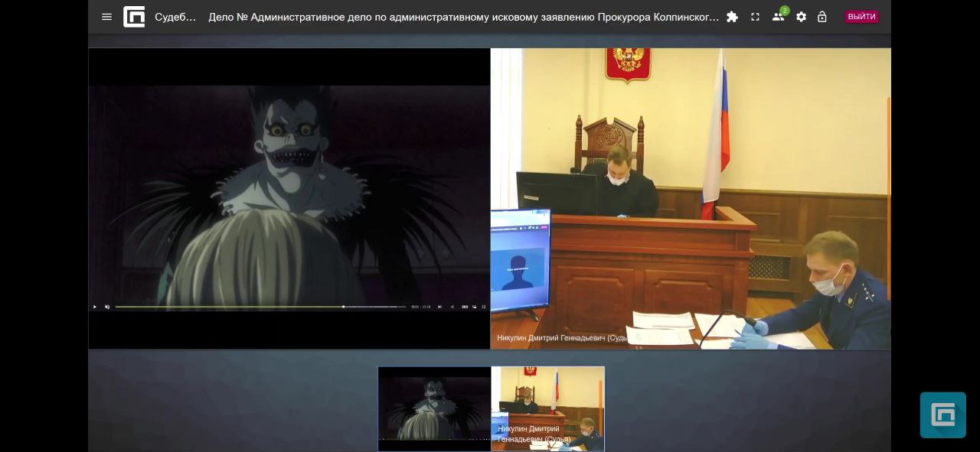Open the settings gear in the header
The width and height of the screenshot is (980, 452).
(x=801, y=17)
